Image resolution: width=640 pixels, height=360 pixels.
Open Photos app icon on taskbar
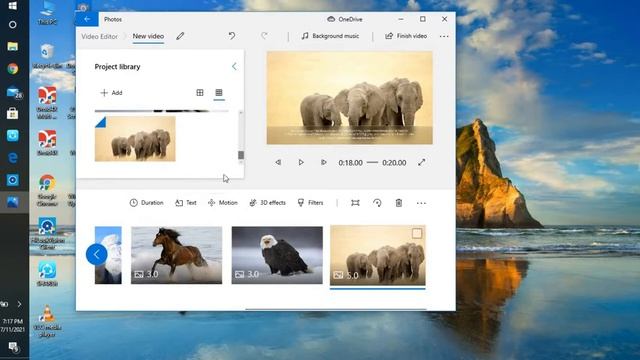[x=13, y=202]
